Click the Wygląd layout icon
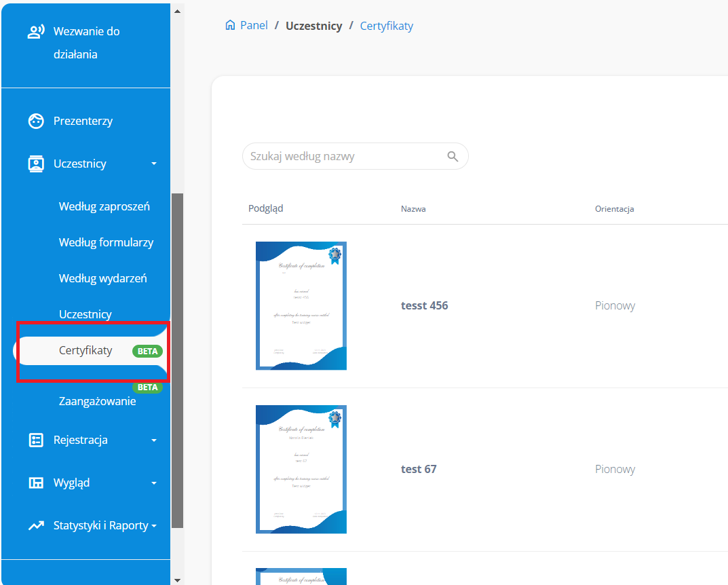This screenshot has width=728, height=585. coord(36,483)
